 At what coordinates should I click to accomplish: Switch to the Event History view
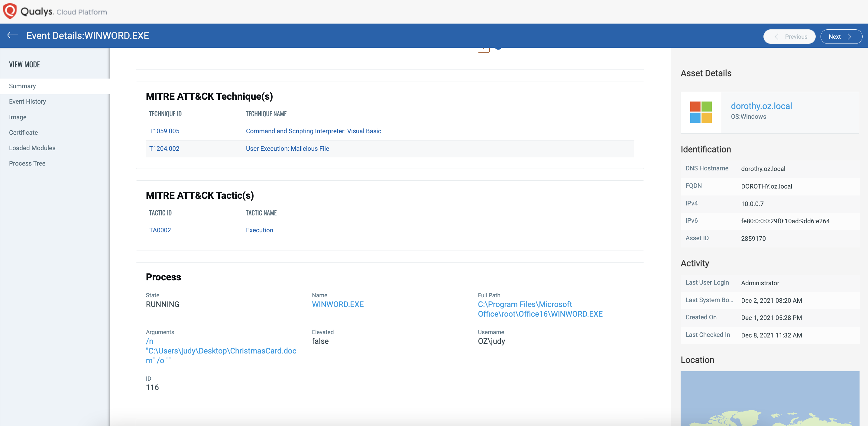tap(27, 102)
